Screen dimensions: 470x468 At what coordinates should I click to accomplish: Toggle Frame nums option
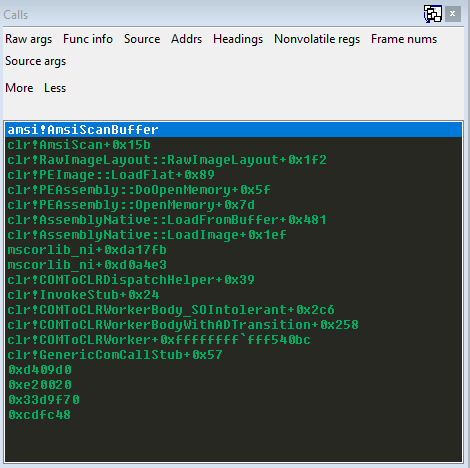click(404, 39)
